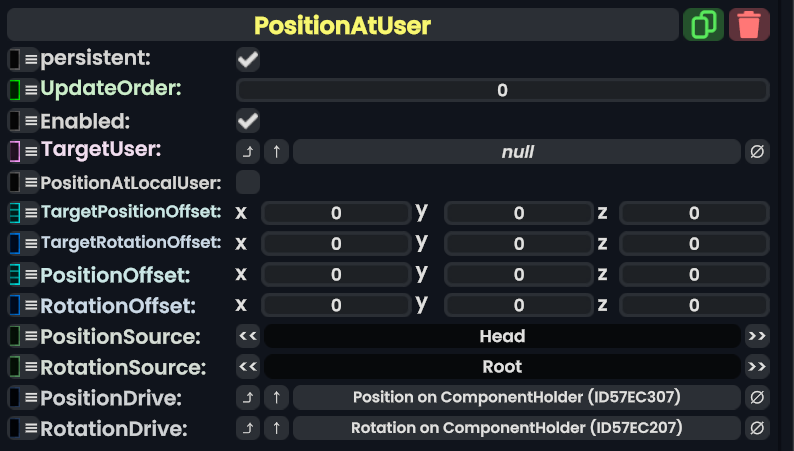Select next PositionSource value with right arrows
The image size is (794, 451).
pyautogui.click(x=757, y=336)
